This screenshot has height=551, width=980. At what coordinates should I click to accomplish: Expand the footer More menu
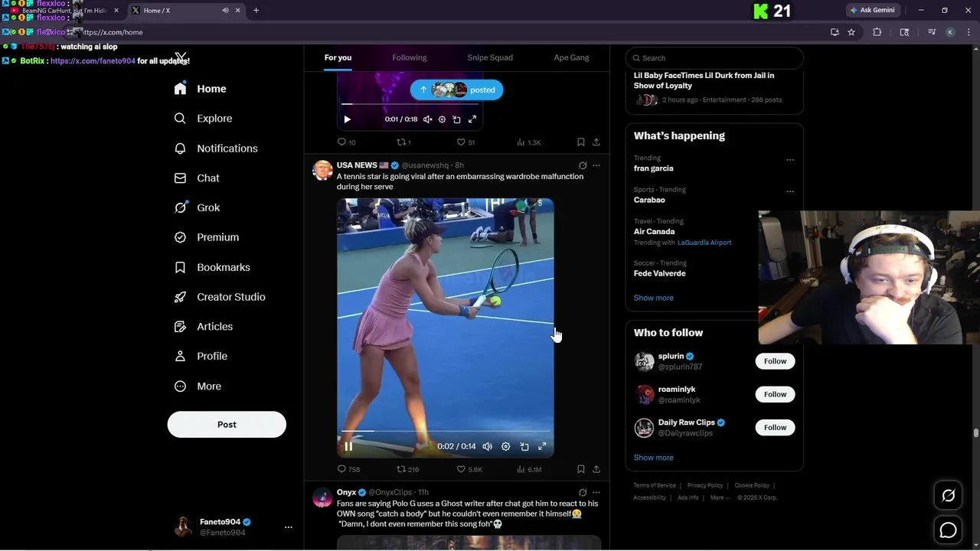(719, 497)
